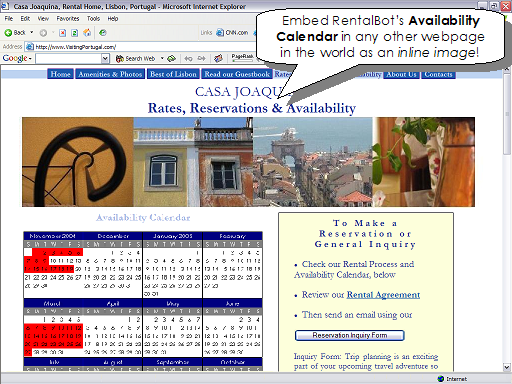
Task: Click the Refresh page icon
Action: [75, 33]
